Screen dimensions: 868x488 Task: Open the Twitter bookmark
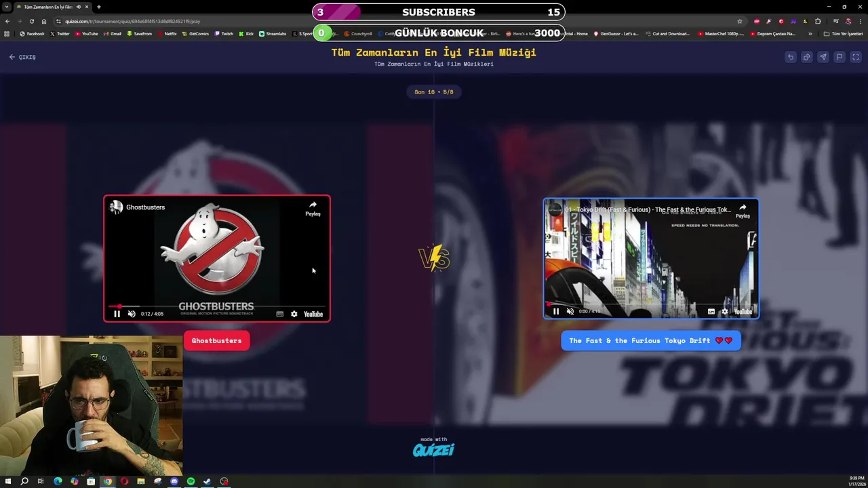pos(60,34)
